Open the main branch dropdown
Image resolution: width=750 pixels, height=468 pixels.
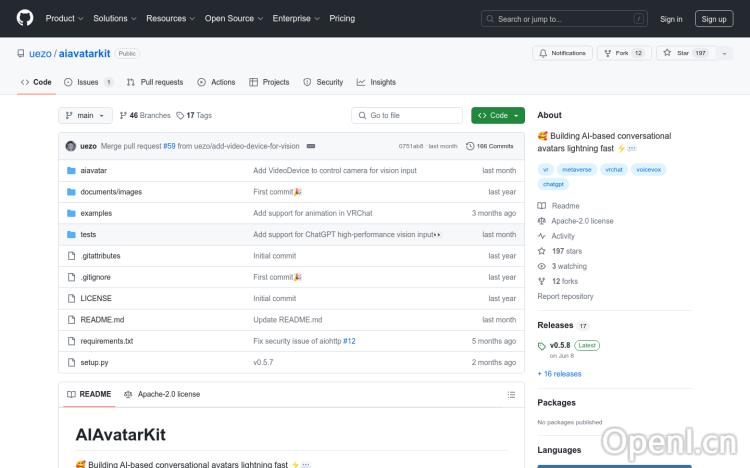(x=85, y=115)
